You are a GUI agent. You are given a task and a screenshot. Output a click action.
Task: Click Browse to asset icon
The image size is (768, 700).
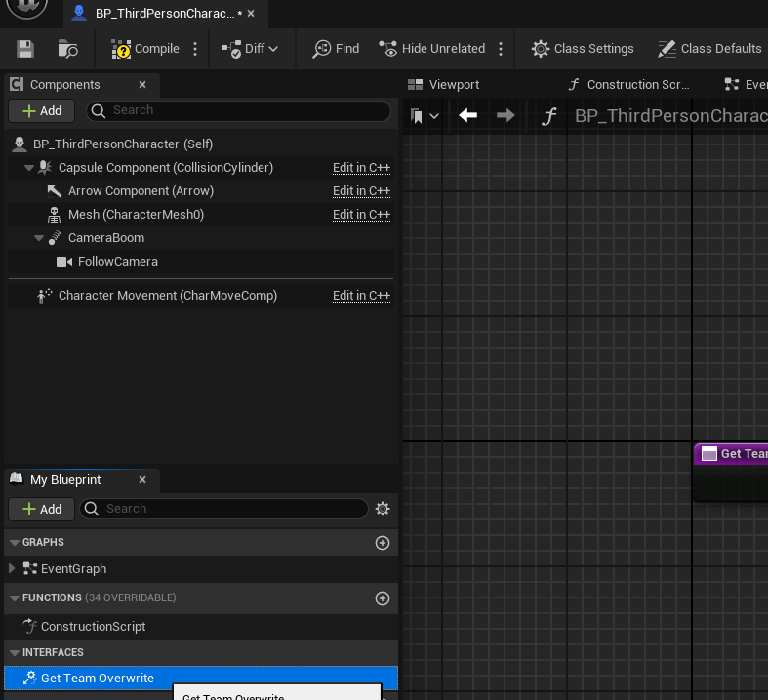pos(68,49)
